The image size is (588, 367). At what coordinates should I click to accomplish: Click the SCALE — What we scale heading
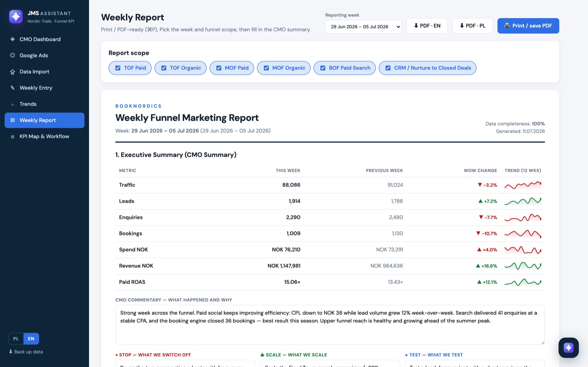[x=294, y=355]
